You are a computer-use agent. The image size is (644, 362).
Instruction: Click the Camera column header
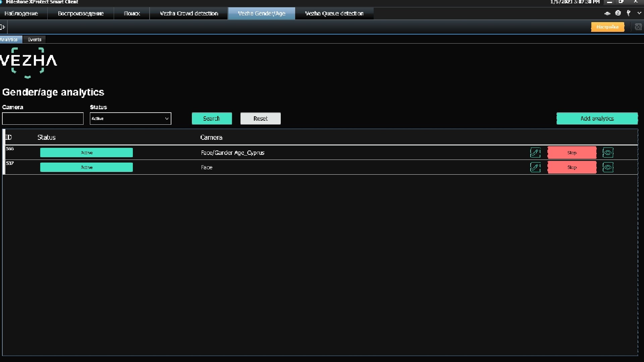click(211, 137)
